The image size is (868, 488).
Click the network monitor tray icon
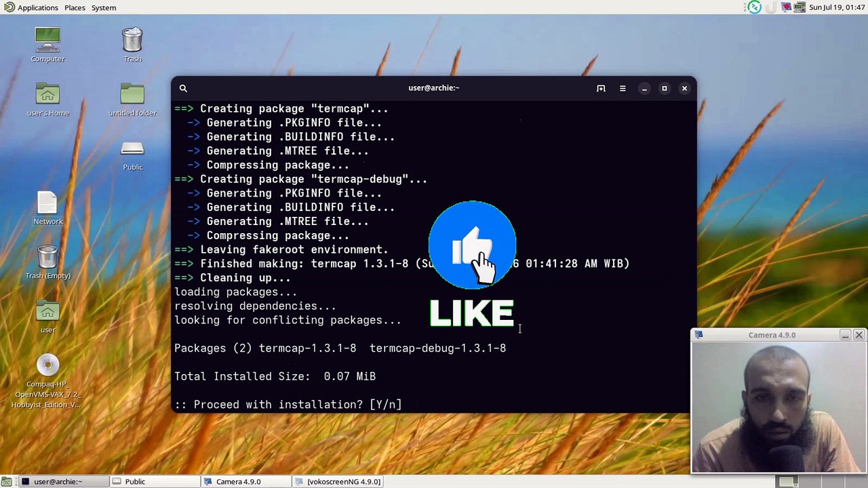pyautogui.click(x=800, y=7)
